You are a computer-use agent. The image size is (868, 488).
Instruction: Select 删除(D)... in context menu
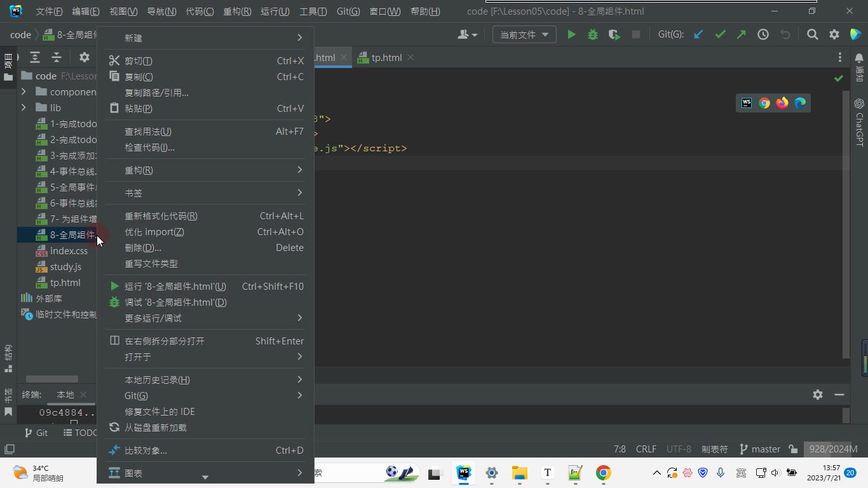point(207,248)
